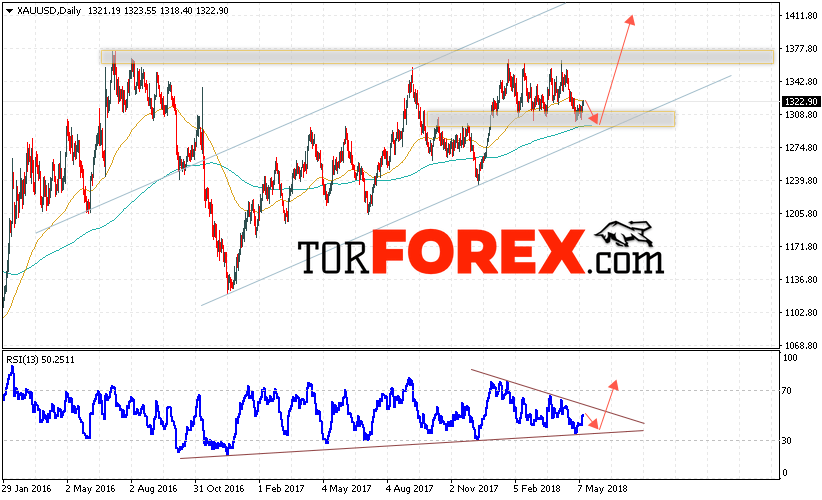Click the 1239.80 price axis label
822x500 pixels.
click(x=801, y=181)
